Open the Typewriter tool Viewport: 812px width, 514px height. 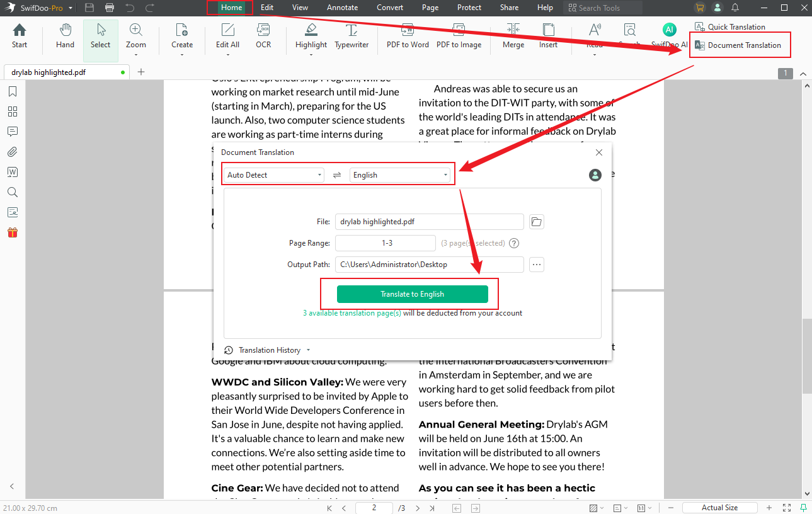(x=352, y=37)
